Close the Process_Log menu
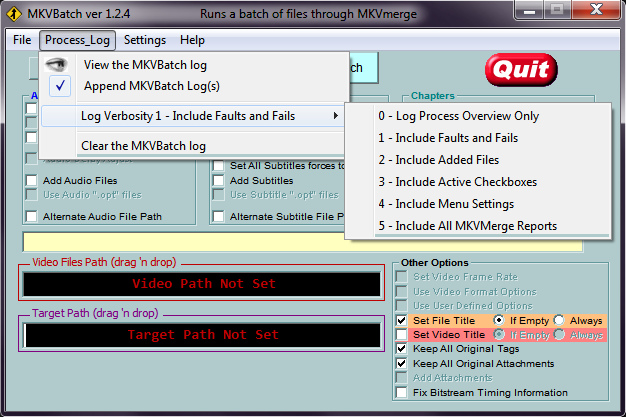Viewport: 626px width, 417px height. tap(77, 40)
